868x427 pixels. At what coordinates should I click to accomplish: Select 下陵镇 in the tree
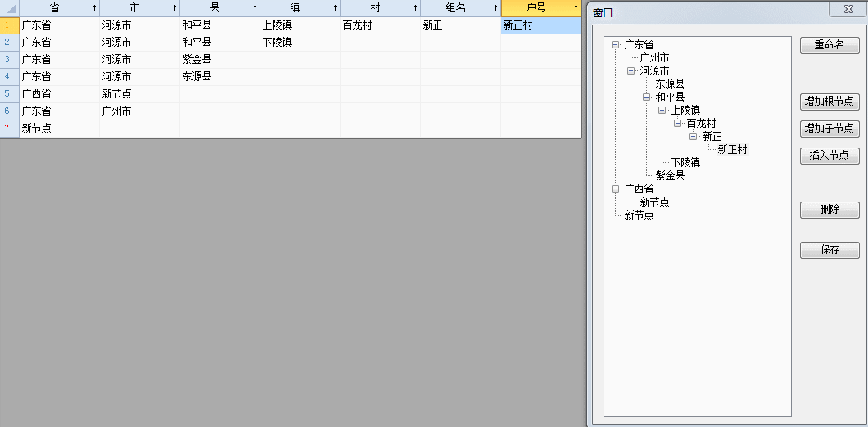(x=686, y=163)
